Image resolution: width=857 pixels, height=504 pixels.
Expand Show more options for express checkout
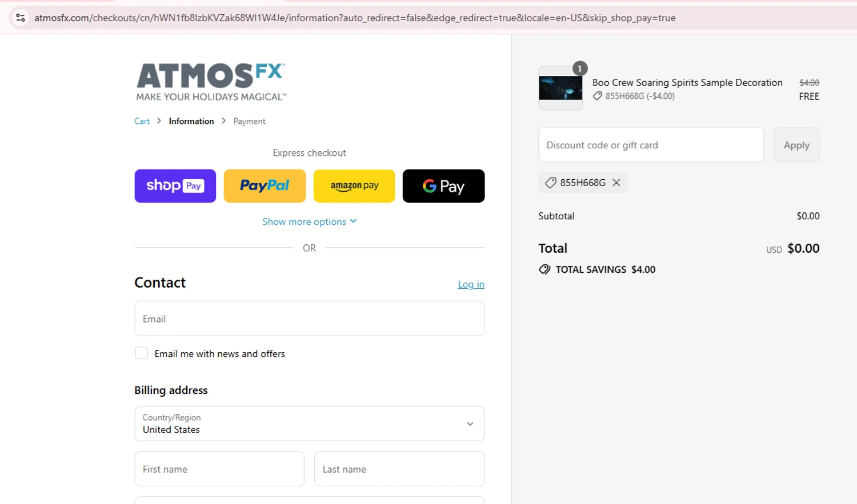click(x=309, y=221)
